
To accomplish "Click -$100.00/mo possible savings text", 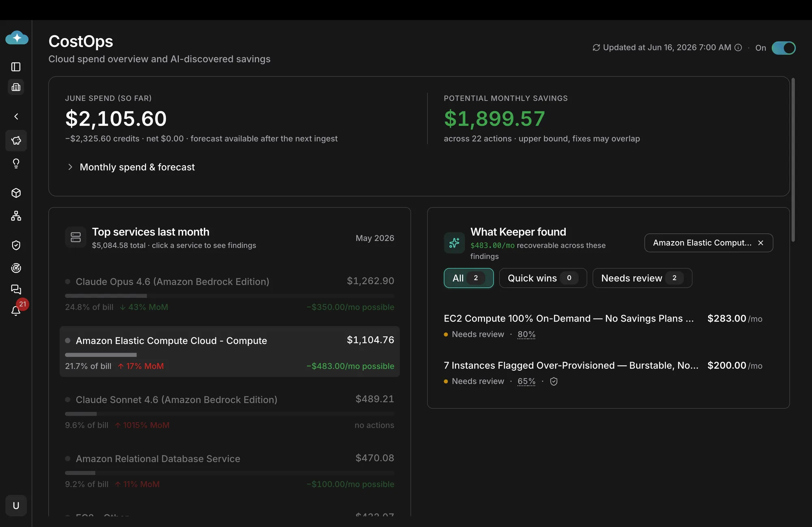I will [x=350, y=484].
